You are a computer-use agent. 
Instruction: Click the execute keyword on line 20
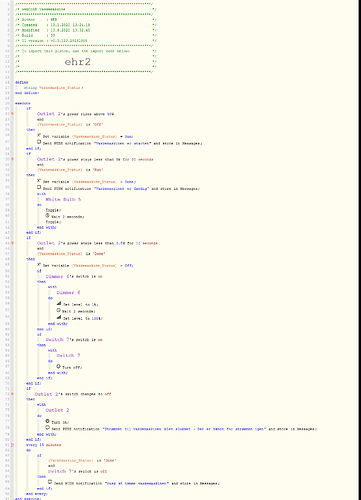(x=23, y=103)
